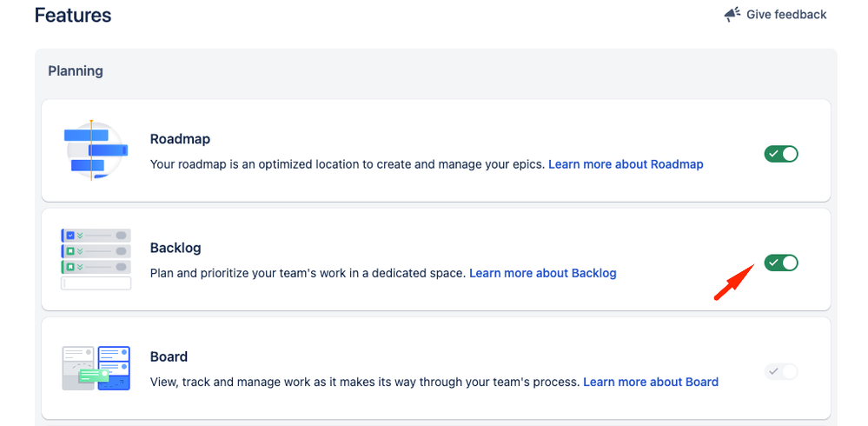The width and height of the screenshot is (868, 426).
Task: Select the Board feature title
Action: click(x=169, y=356)
